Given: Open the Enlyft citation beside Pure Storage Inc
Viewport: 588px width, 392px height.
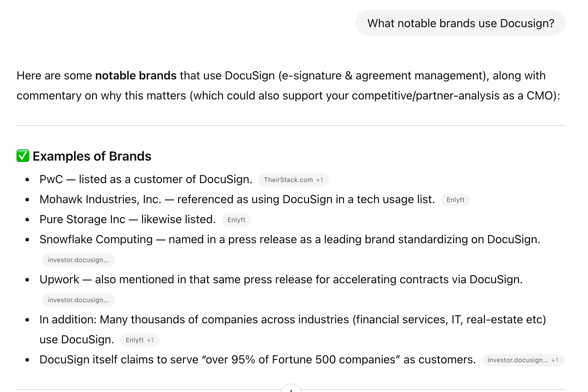Looking at the screenshot, I should pos(236,220).
